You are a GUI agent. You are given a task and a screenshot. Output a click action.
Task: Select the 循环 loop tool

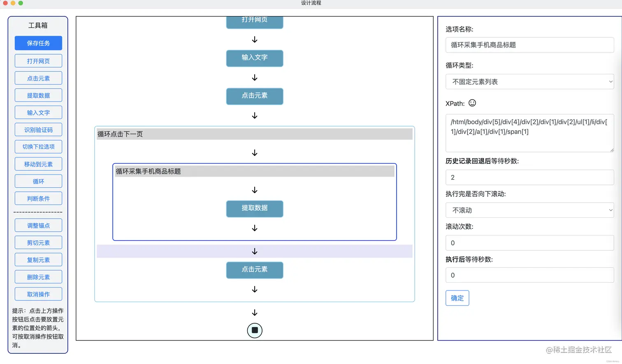38,181
